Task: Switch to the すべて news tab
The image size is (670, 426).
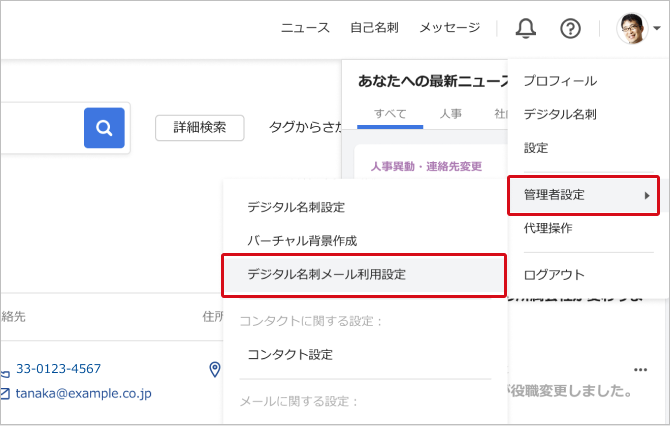Action: tap(390, 114)
